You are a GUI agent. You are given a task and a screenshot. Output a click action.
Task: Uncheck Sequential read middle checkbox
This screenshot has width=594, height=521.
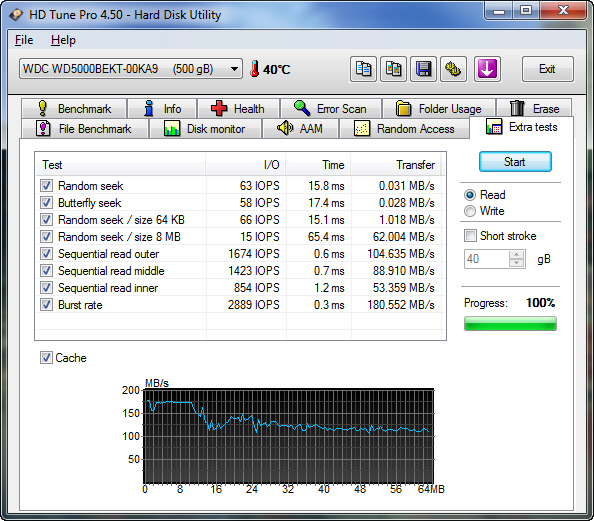click(46, 271)
